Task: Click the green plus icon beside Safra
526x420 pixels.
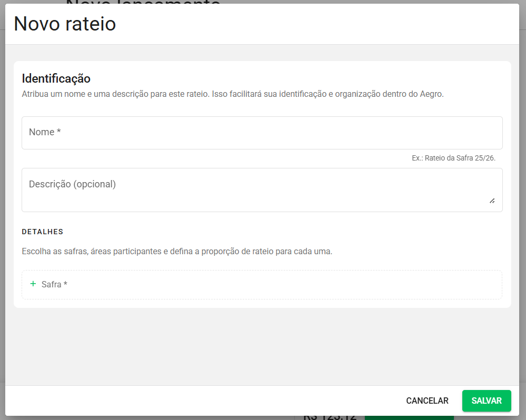Action: coord(33,284)
